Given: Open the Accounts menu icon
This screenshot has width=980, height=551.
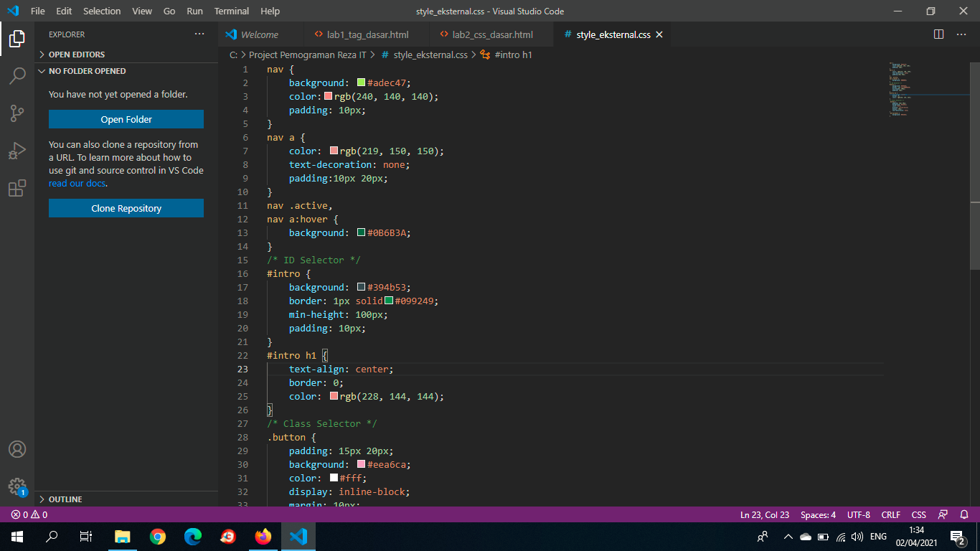Looking at the screenshot, I should click(x=17, y=449).
